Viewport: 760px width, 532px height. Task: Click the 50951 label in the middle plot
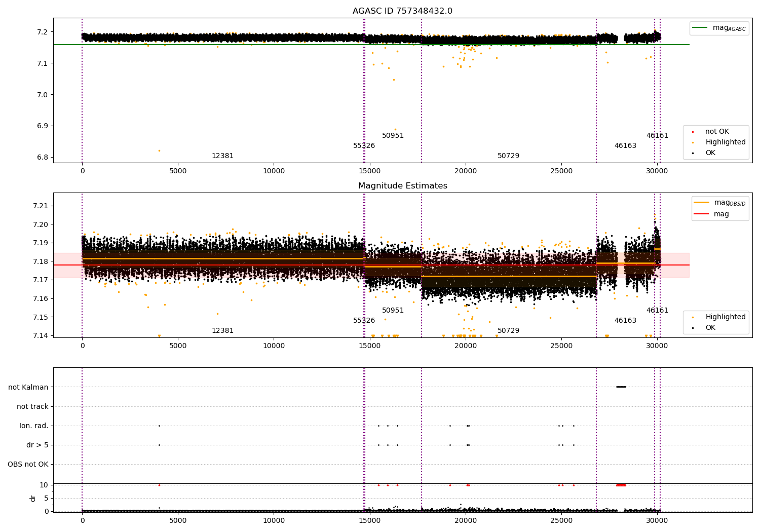(x=393, y=311)
